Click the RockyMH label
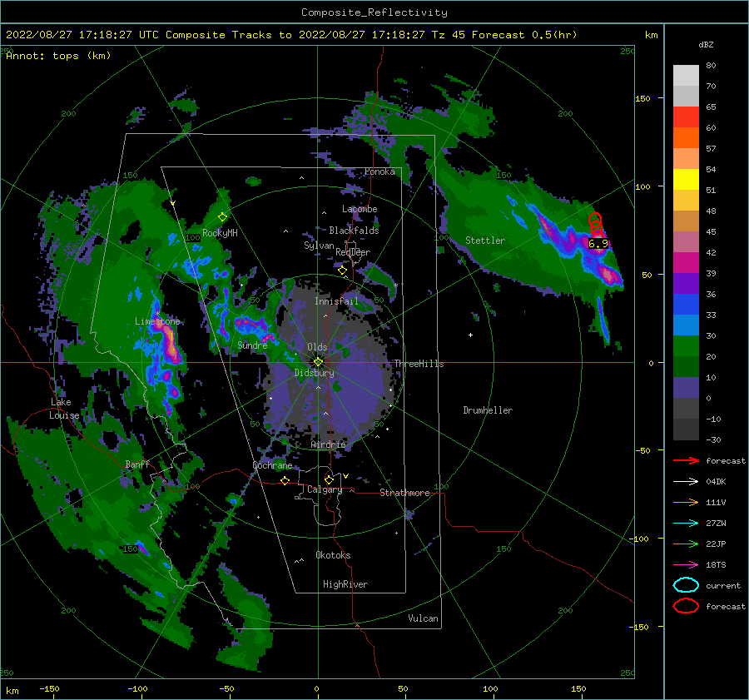Screen dimensions: 749x700 (220, 233)
